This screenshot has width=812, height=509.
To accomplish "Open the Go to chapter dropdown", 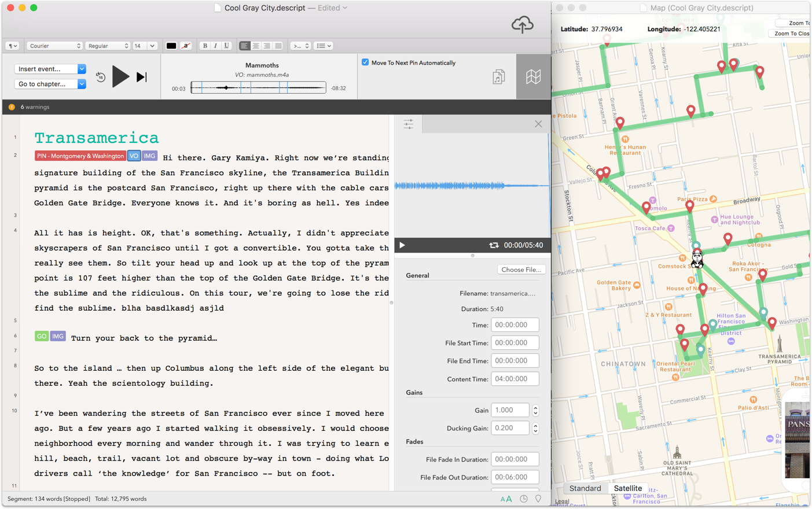I will (50, 84).
